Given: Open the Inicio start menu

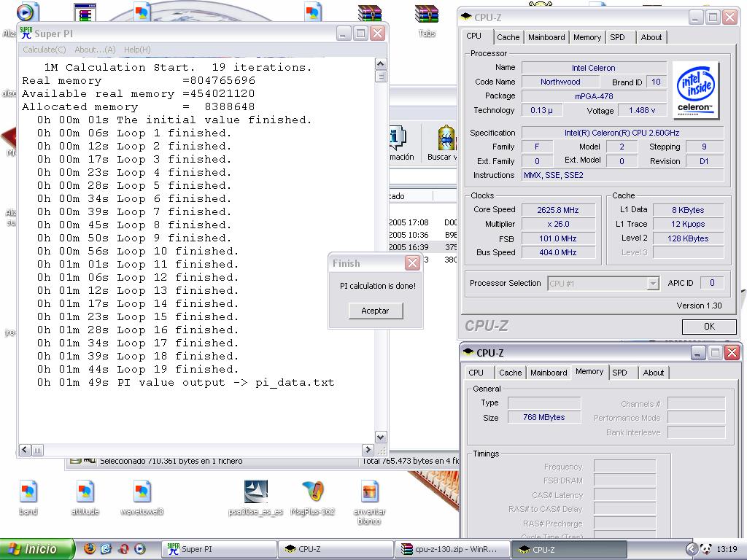Looking at the screenshot, I should (38, 549).
